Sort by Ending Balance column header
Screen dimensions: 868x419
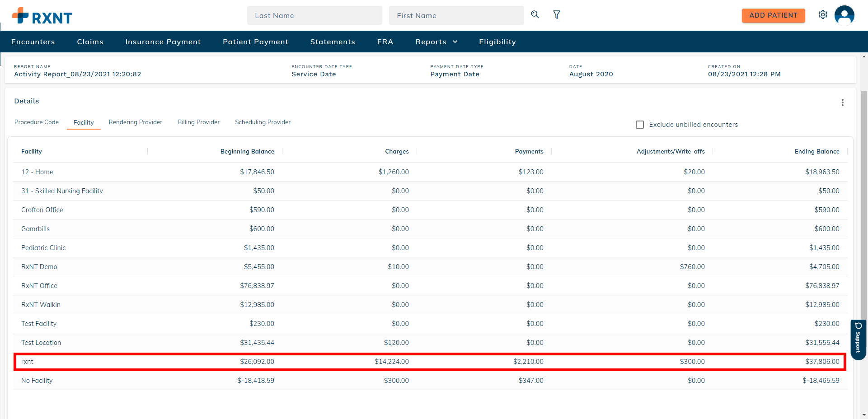pyautogui.click(x=817, y=151)
